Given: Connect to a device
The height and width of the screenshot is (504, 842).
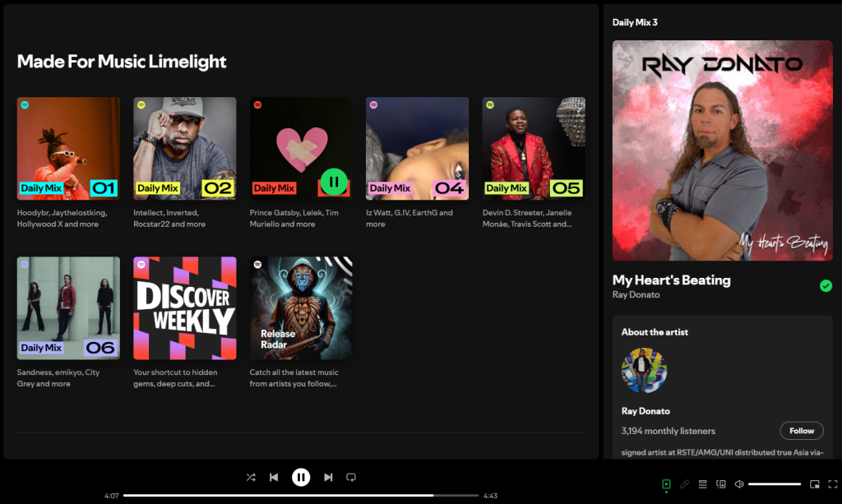Looking at the screenshot, I should click(721, 484).
